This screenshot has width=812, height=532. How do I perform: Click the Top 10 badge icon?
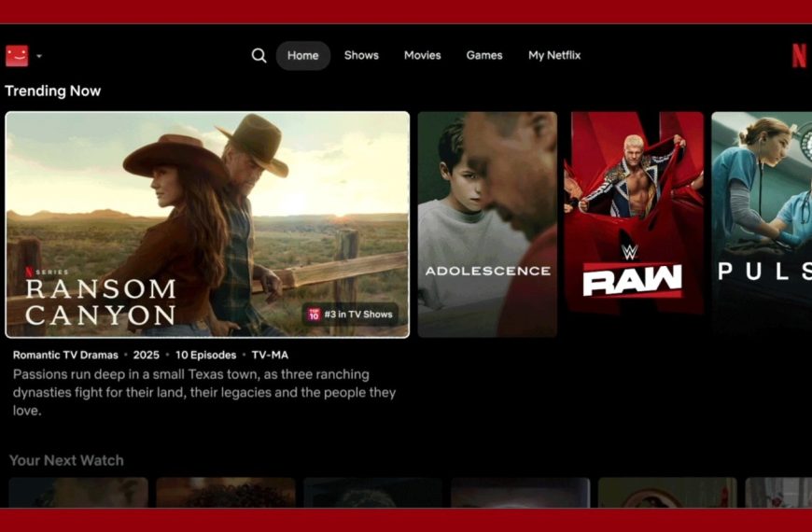[314, 314]
